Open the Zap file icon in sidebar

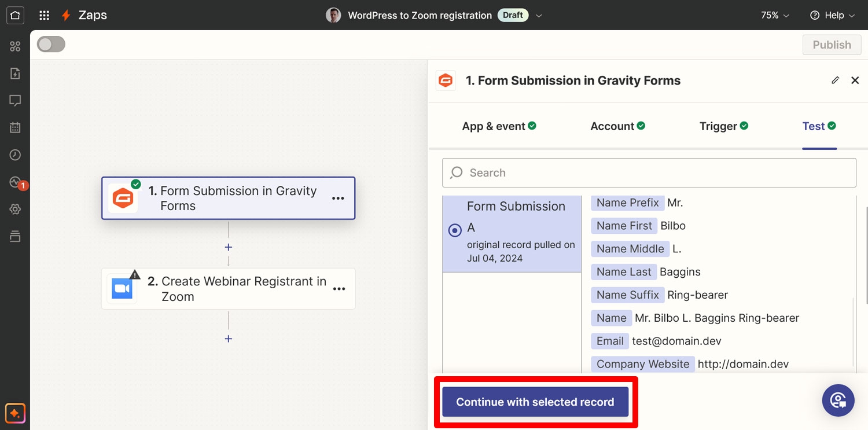[15, 73]
